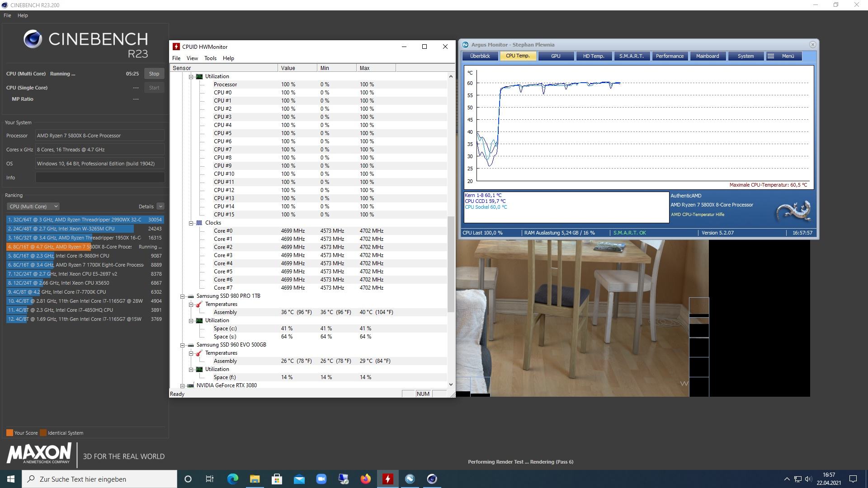Switch to Cinebench via its taskbar icon
This screenshot has width=868, height=488.
[432, 479]
